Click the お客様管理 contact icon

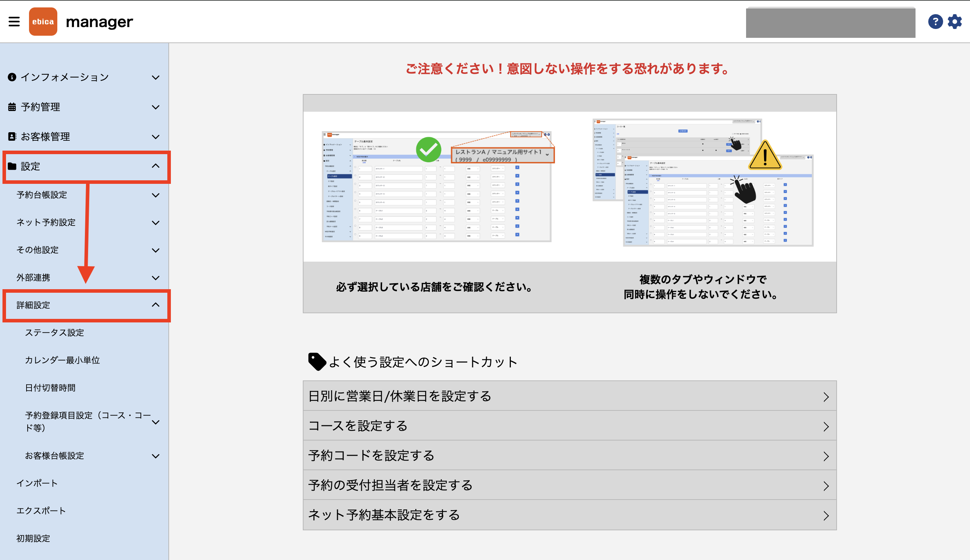tap(12, 136)
